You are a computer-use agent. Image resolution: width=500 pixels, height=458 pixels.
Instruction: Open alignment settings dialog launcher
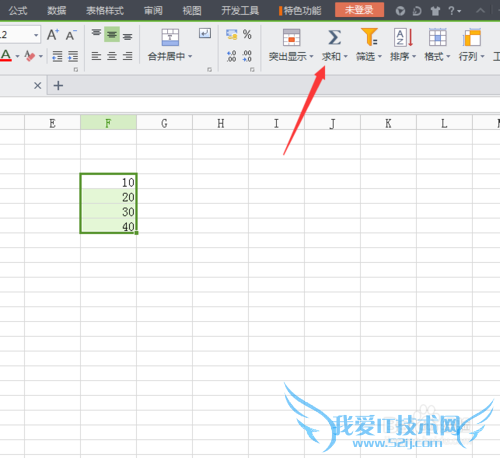pyautogui.click(x=209, y=69)
